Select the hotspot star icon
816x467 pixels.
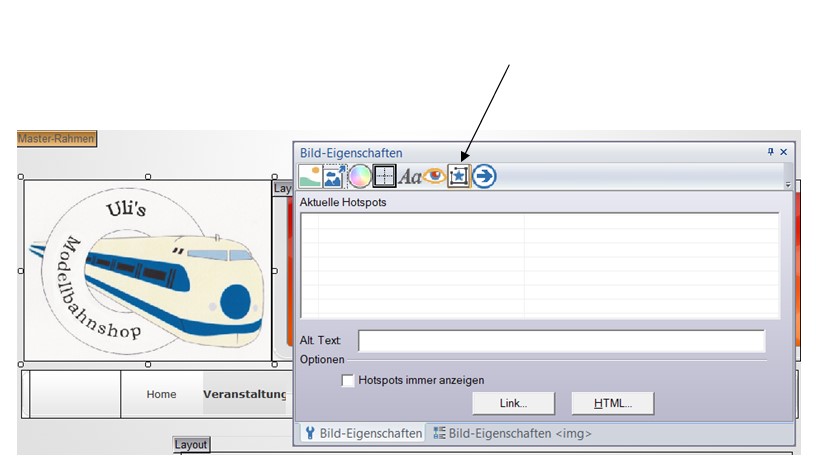click(x=458, y=176)
